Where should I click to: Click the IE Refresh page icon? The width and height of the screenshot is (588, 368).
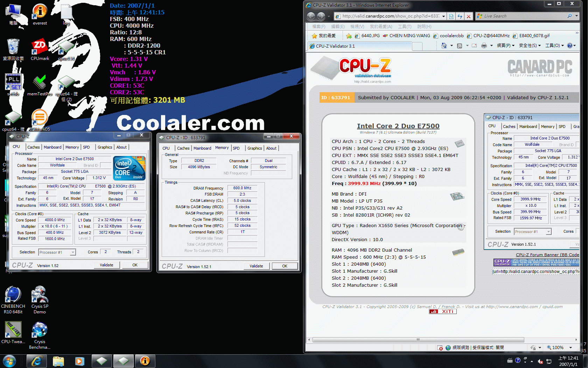tap(460, 16)
